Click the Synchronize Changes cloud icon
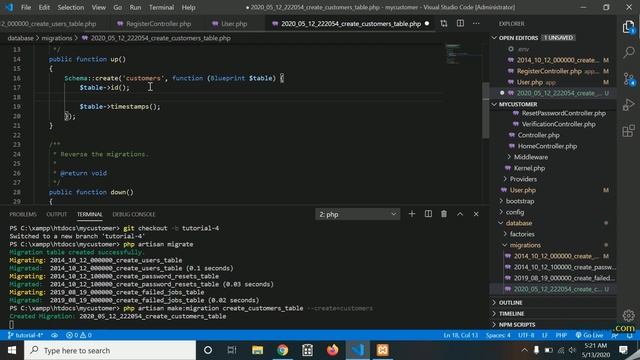This screenshot has width=640, height=360. pos(54,335)
